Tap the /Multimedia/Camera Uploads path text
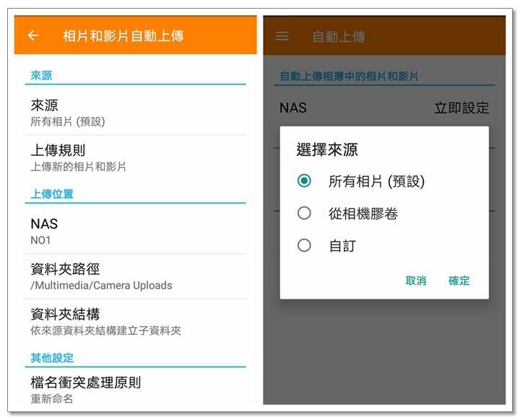Viewport: 520px width, 420px height. click(101, 286)
